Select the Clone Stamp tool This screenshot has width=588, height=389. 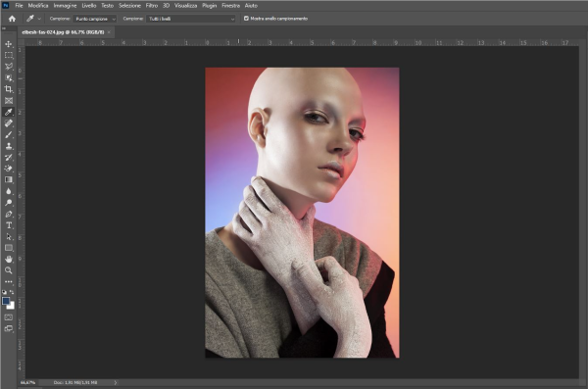pyautogui.click(x=8, y=146)
